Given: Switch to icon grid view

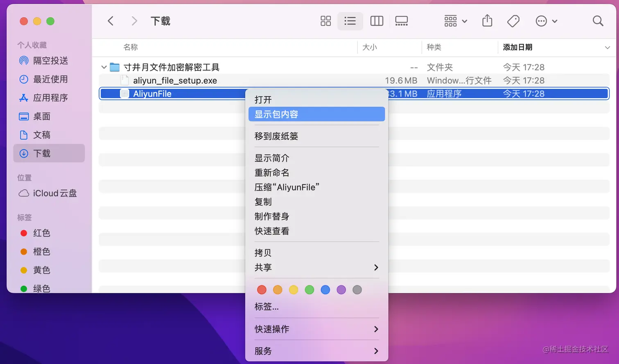Looking at the screenshot, I should (325, 21).
